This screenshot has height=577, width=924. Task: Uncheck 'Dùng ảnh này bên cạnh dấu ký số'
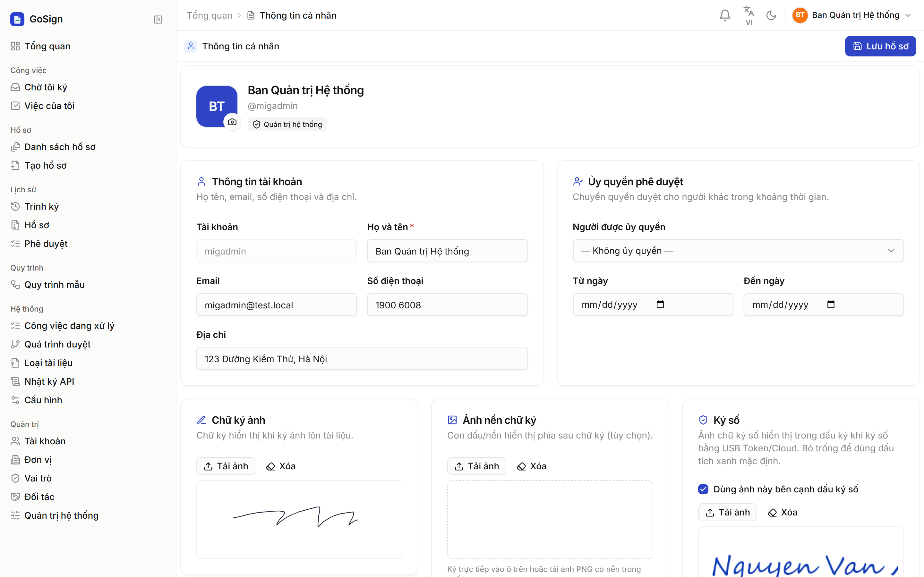(x=703, y=489)
